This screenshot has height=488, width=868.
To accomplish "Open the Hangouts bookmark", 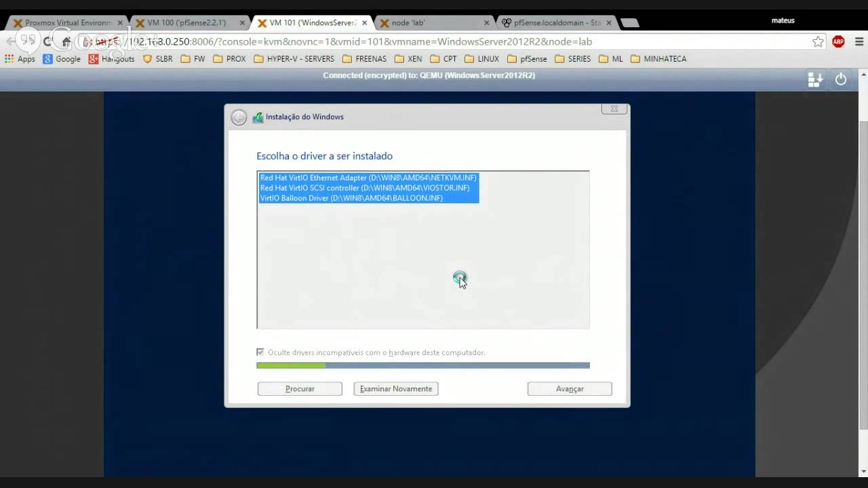I will click(112, 59).
